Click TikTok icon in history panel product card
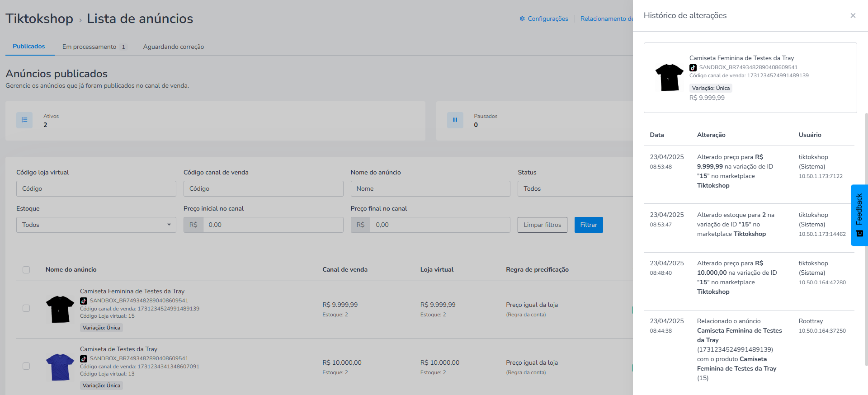Image resolution: width=868 pixels, height=395 pixels. pos(693,67)
